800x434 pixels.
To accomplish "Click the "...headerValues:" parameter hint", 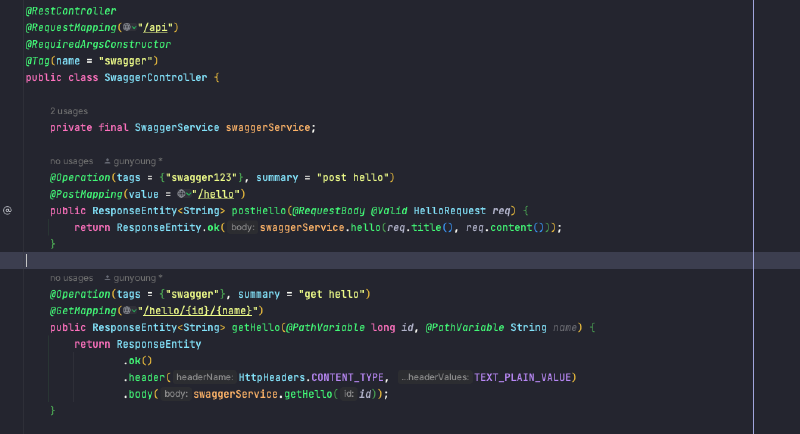I will (x=434, y=377).
